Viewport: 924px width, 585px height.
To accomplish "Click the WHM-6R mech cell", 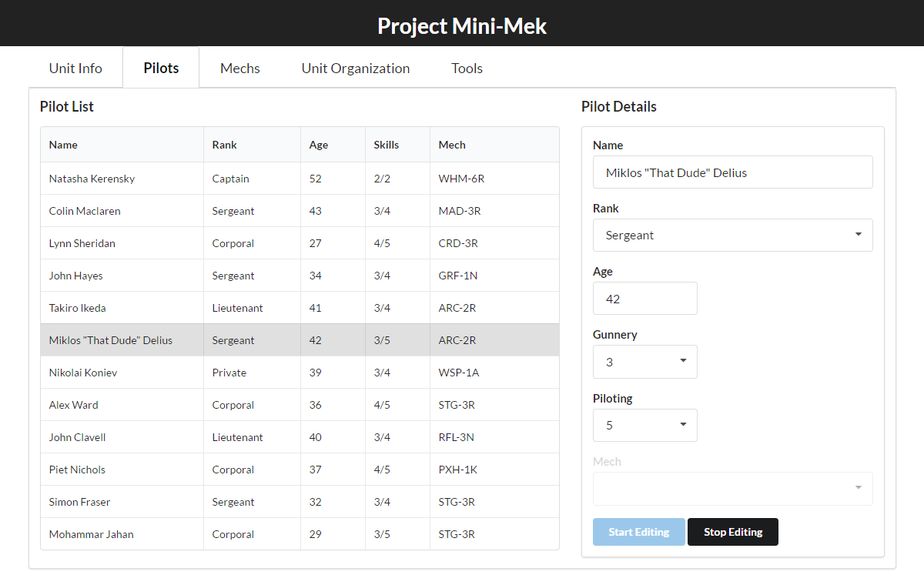I will point(495,179).
